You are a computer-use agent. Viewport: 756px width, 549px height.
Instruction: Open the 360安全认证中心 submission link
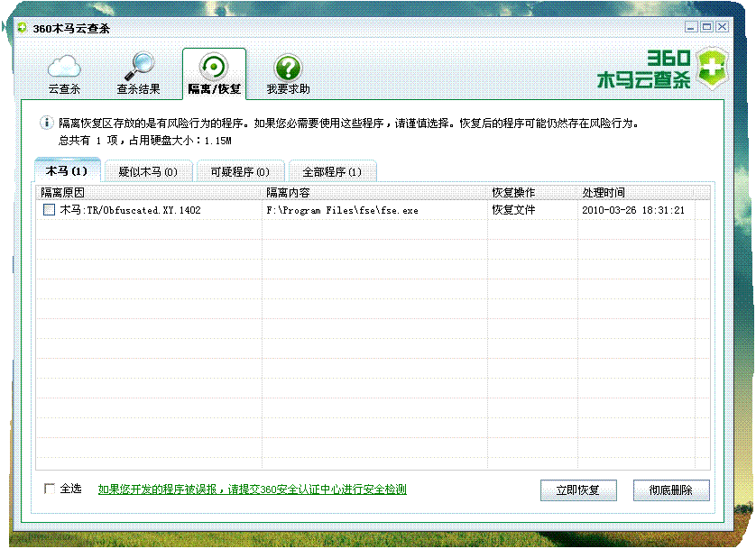click(x=253, y=490)
